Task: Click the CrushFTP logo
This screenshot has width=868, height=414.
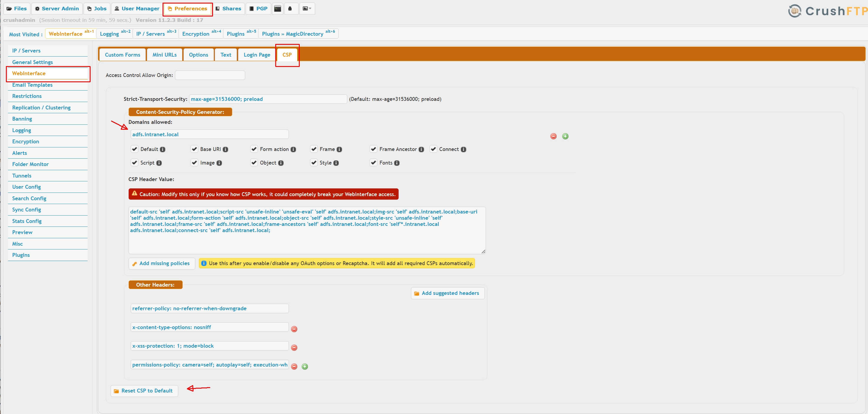Action: point(827,11)
